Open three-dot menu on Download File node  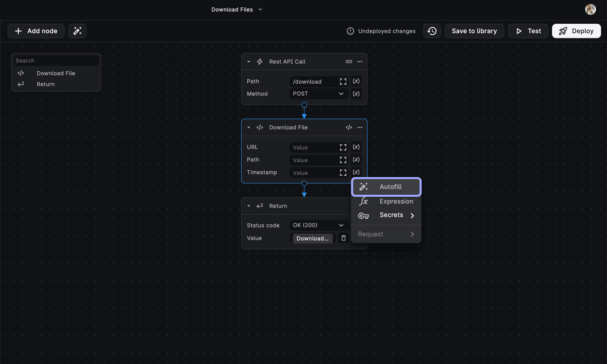pos(360,127)
